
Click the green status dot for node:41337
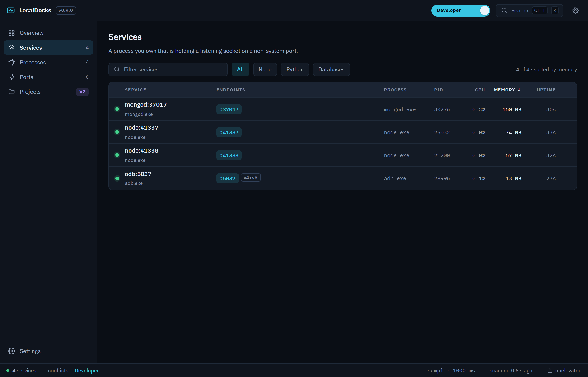pos(117,132)
